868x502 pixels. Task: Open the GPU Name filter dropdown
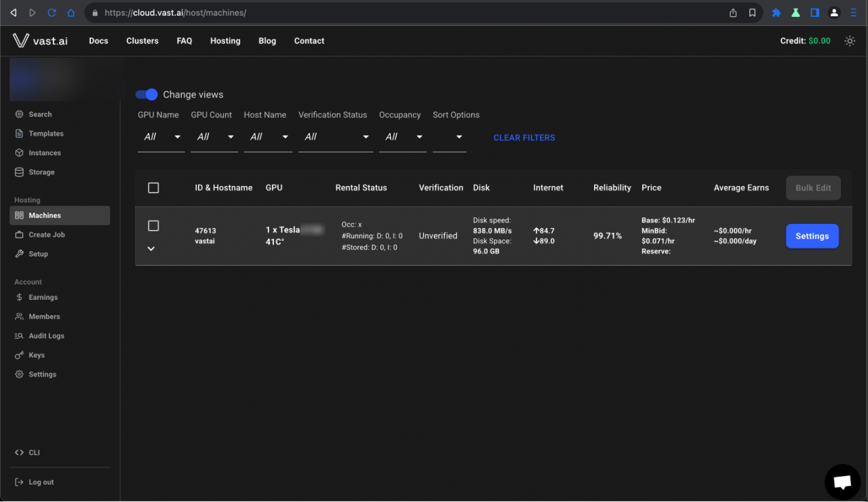pyautogui.click(x=161, y=137)
